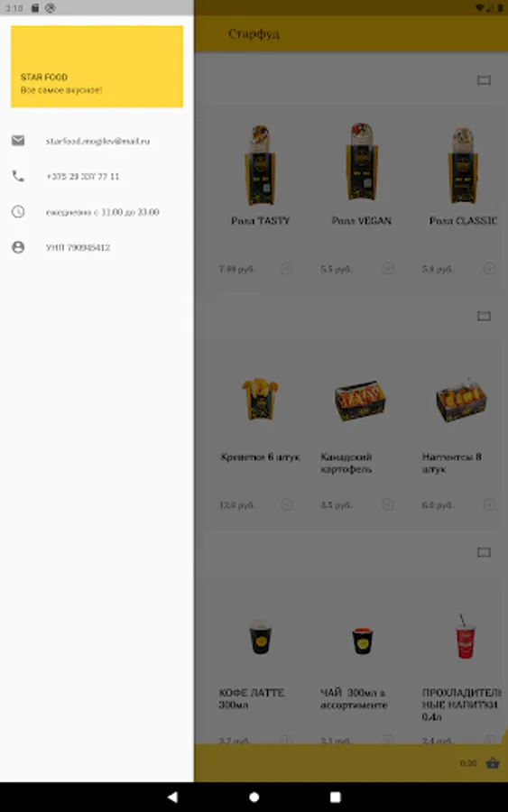Add Ролл TASTY with plus icon
Viewport: 508px width, 812px height.
point(286,268)
